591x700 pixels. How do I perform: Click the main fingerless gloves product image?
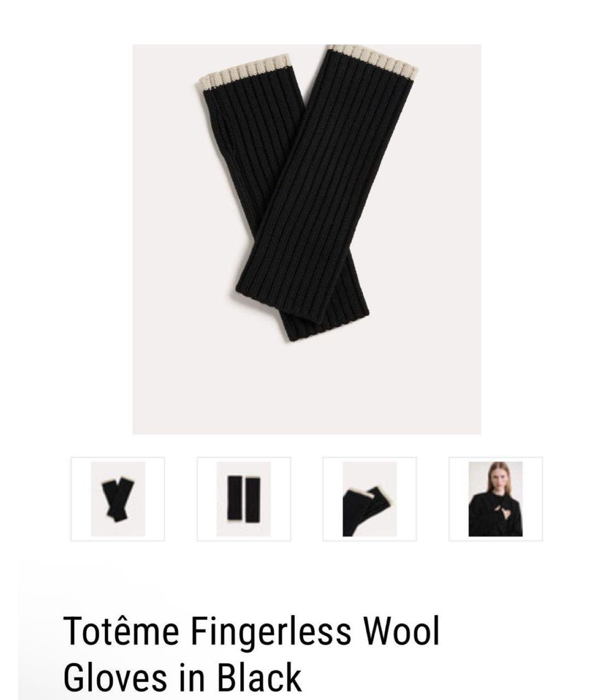[x=306, y=239]
